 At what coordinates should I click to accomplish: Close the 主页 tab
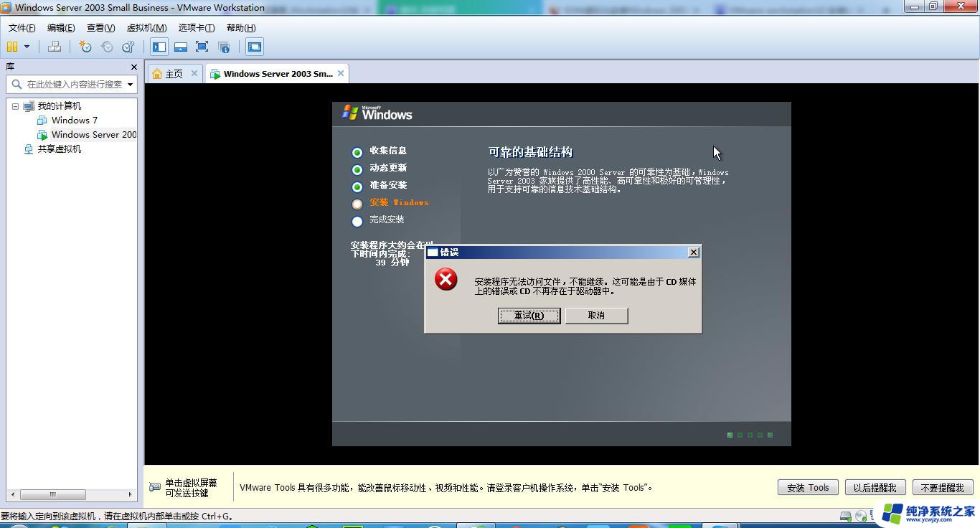pos(194,73)
